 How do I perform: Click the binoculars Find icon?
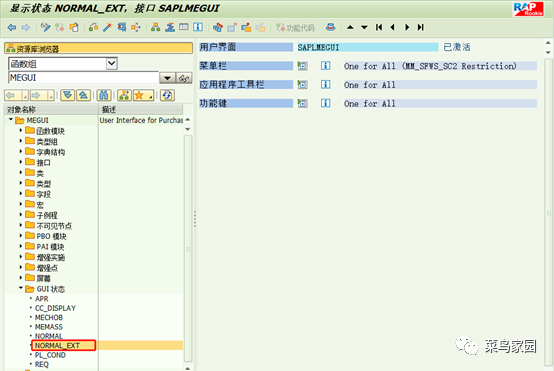(104, 95)
